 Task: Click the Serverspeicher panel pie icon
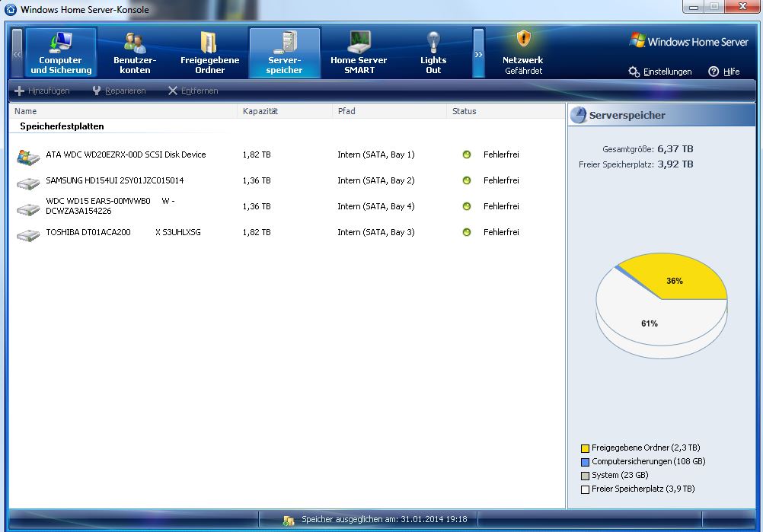[579, 115]
